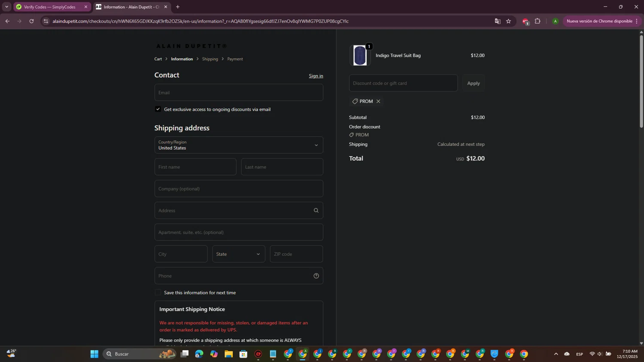Uncheck exclusive discounts via email checkbox
The image size is (644, 362).
coord(158,109)
